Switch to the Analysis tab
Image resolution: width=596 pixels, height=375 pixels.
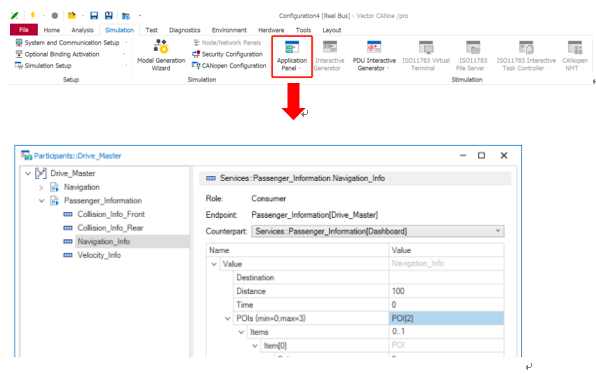pyautogui.click(x=82, y=30)
